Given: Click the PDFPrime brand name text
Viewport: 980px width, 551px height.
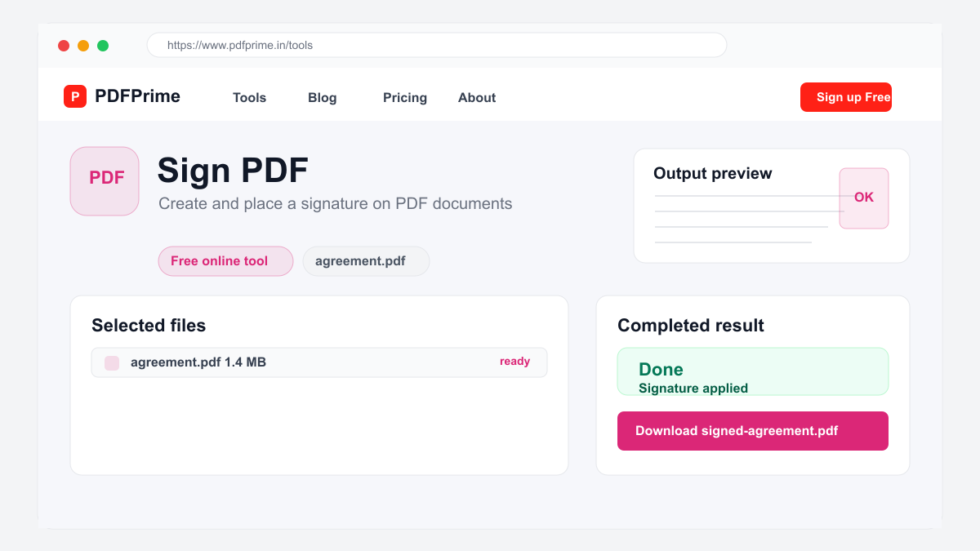Looking at the screenshot, I should (x=137, y=96).
